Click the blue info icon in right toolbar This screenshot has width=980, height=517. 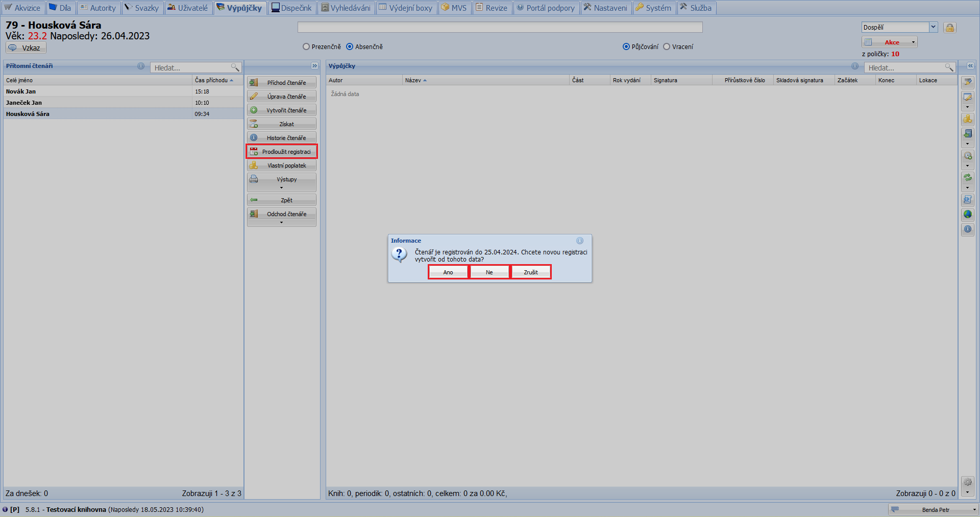click(967, 229)
